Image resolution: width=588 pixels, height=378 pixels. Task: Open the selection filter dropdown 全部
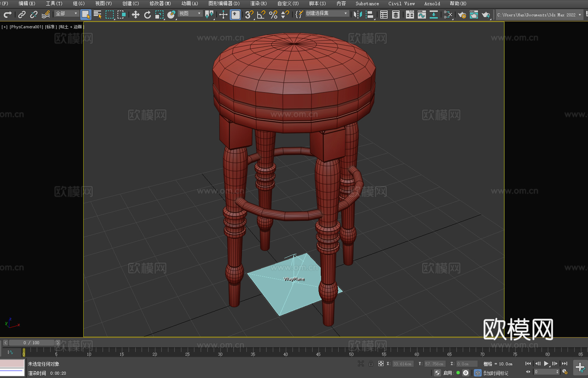click(x=67, y=13)
